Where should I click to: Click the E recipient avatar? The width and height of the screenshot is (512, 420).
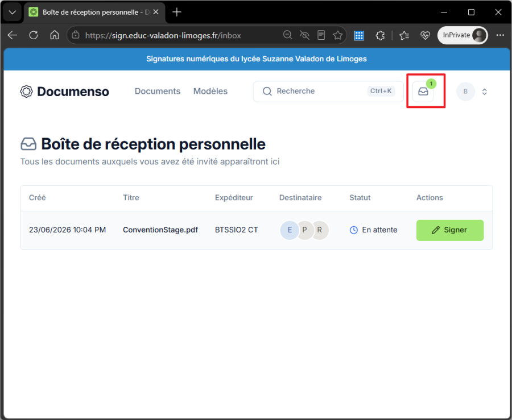[x=290, y=230]
